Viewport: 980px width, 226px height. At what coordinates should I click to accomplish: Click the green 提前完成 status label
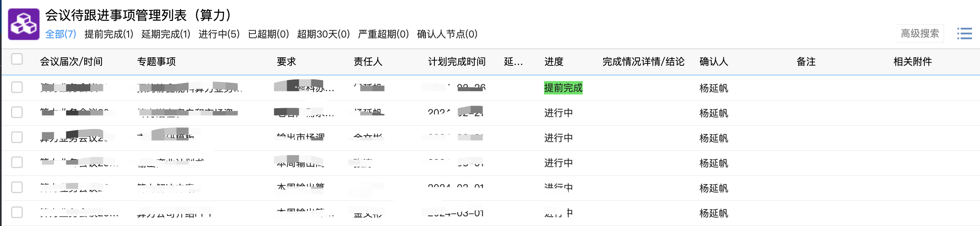[x=563, y=88]
